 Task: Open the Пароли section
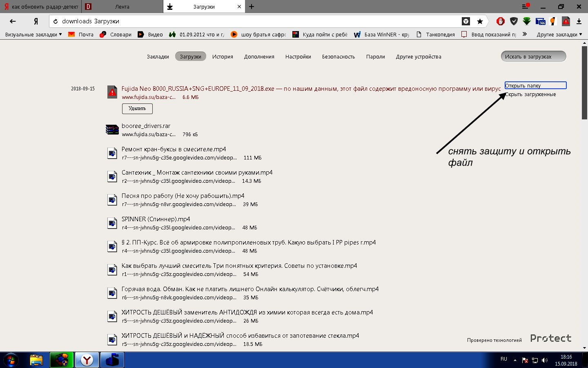(376, 57)
